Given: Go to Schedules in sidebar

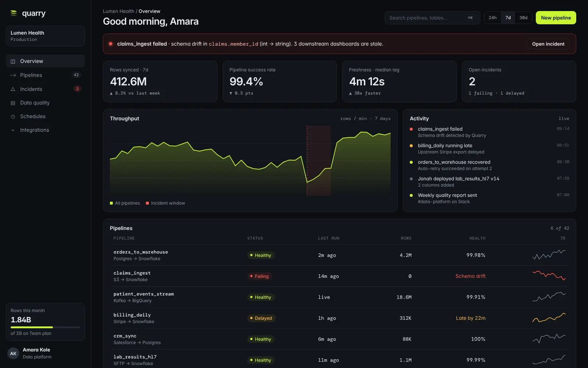Looking at the screenshot, I should [x=45, y=116].
